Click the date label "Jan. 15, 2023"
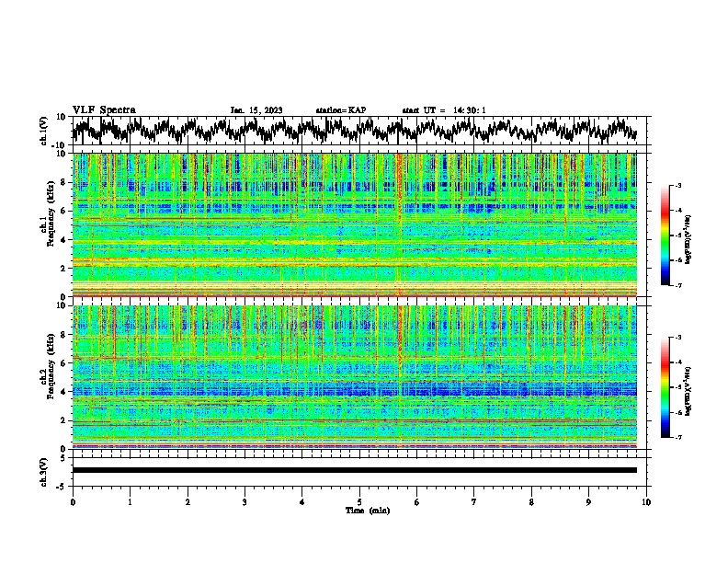 (256, 110)
